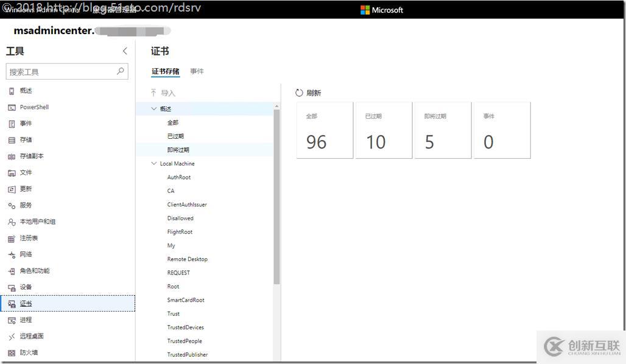Open the 远程桌面 (Remote Desktop) tool
This screenshot has width=626, height=364.
pos(32,335)
